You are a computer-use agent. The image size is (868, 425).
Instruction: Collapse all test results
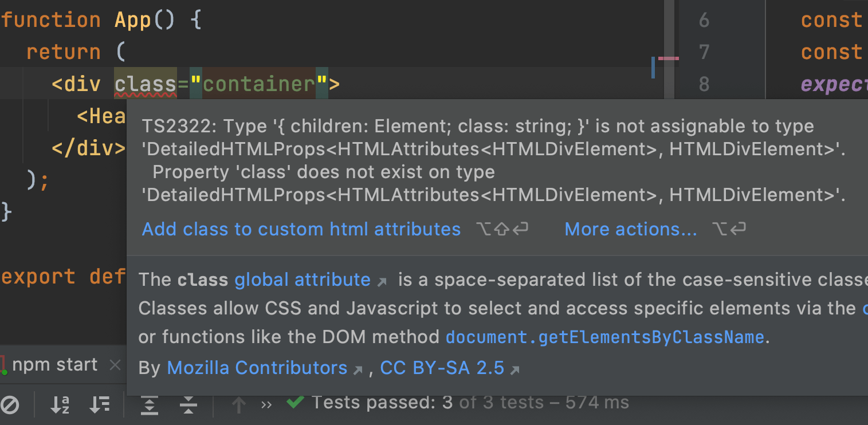[188, 404]
